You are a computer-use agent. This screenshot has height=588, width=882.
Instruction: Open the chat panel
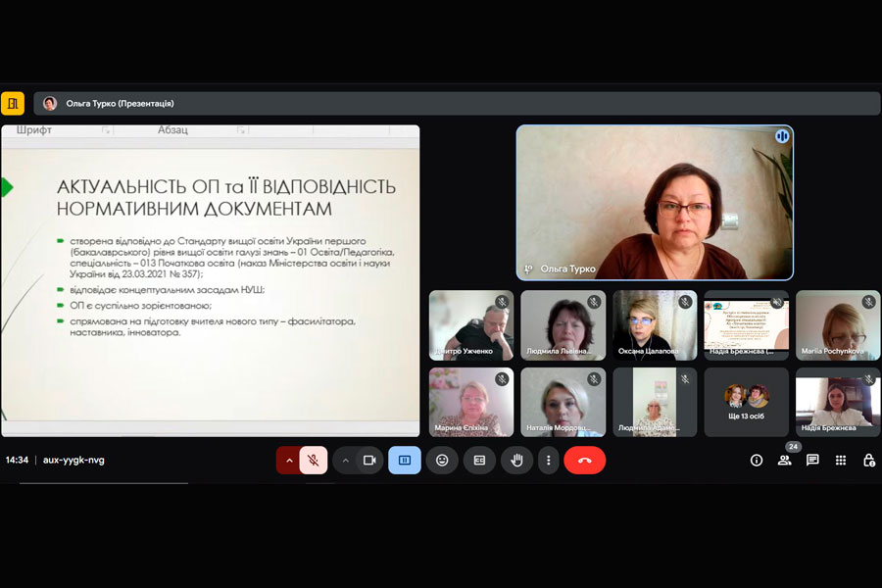812,461
